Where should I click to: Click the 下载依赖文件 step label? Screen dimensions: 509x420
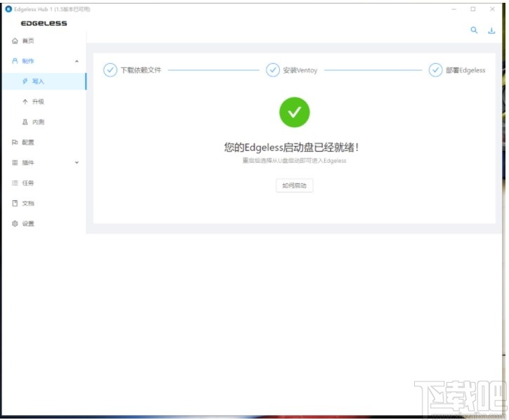coord(141,70)
